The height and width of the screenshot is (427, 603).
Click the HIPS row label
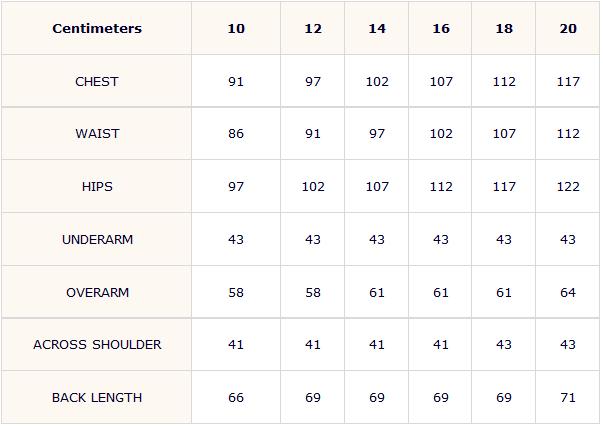click(97, 187)
